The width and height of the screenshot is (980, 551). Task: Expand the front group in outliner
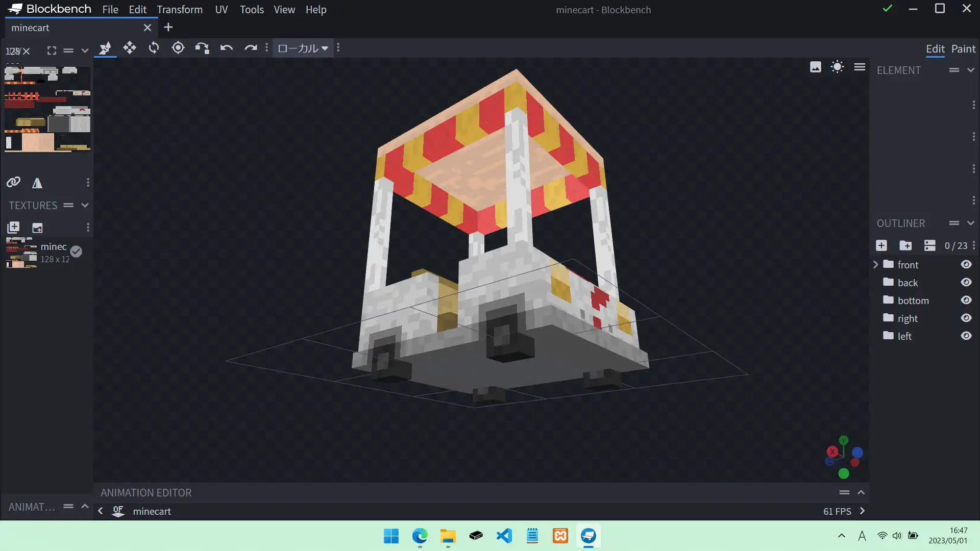point(876,264)
